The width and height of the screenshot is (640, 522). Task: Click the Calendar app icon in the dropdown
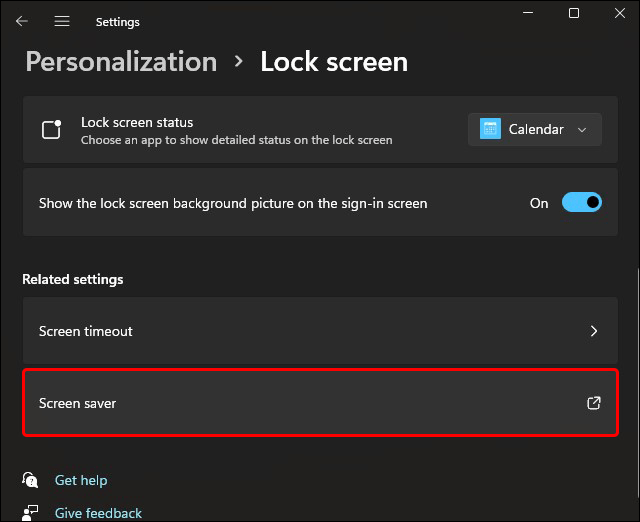pyautogui.click(x=490, y=129)
